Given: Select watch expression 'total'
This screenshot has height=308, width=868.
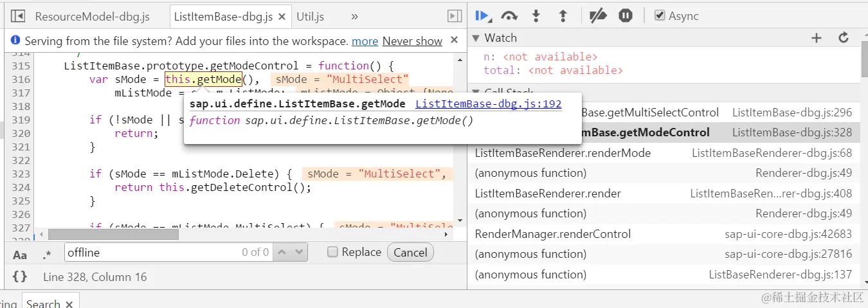Looking at the screenshot, I should click(x=553, y=70).
